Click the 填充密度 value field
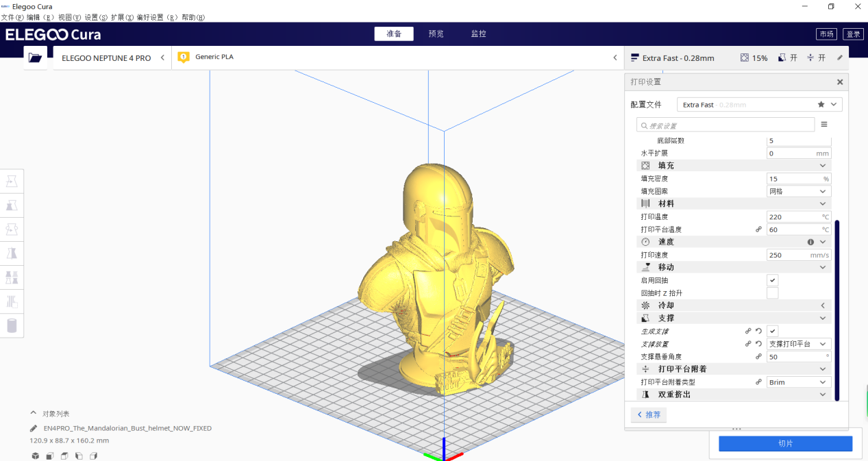868x461 pixels. 799,178
